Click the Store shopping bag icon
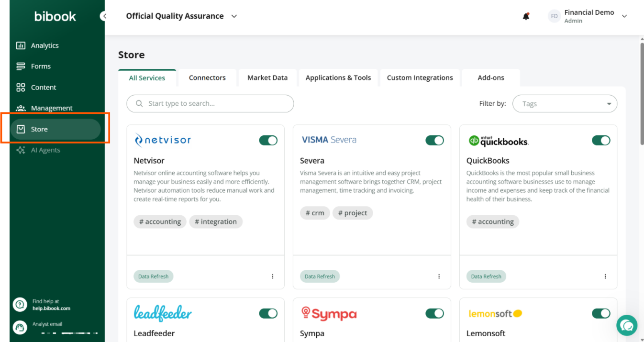Image resolution: width=644 pixels, height=342 pixels. point(21,129)
